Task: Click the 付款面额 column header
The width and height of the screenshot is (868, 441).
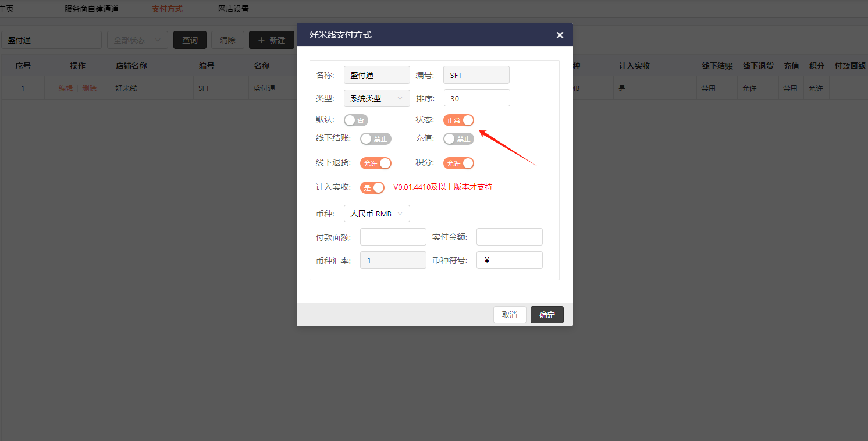Action: coord(850,66)
